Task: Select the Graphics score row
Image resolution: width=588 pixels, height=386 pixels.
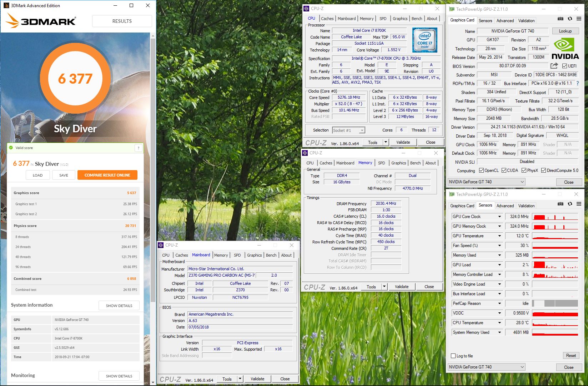Action: pos(75,193)
